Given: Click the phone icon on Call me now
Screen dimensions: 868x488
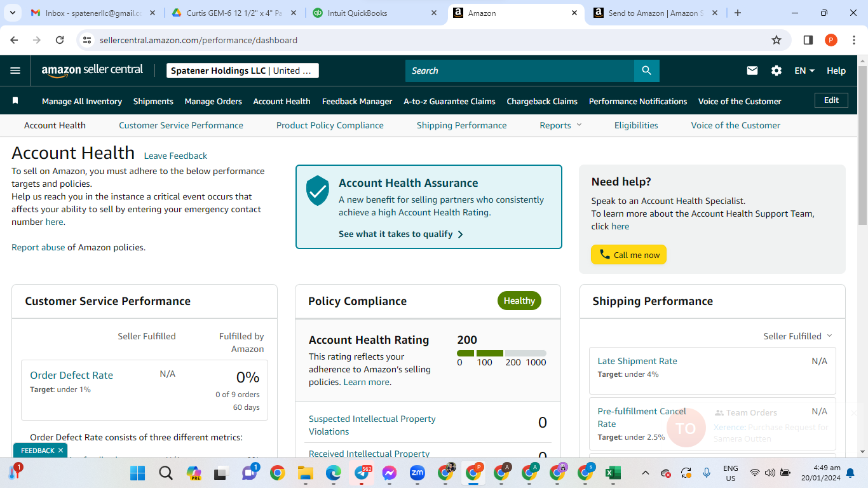Looking at the screenshot, I should tap(604, 254).
